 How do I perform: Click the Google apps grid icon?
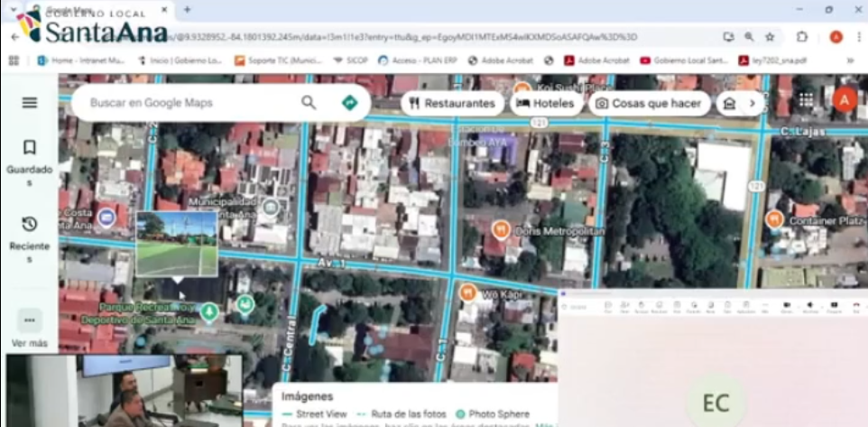click(806, 101)
